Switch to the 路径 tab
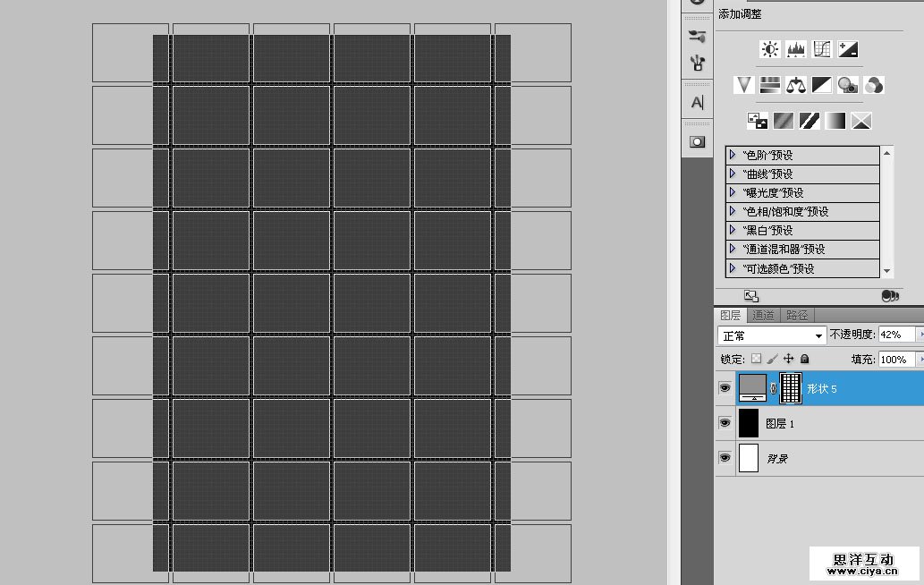 pyautogui.click(x=797, y=315)
